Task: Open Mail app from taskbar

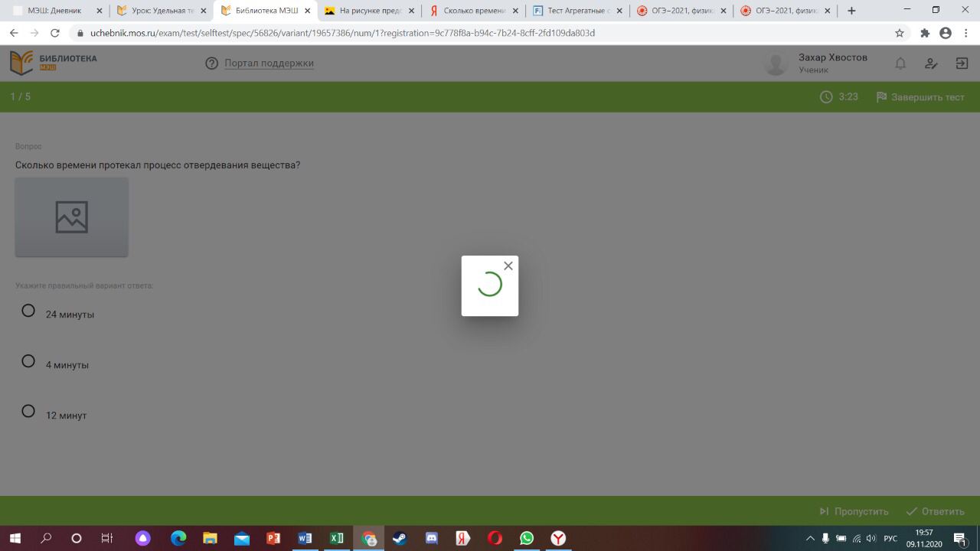Action: [x=242, y=538]
